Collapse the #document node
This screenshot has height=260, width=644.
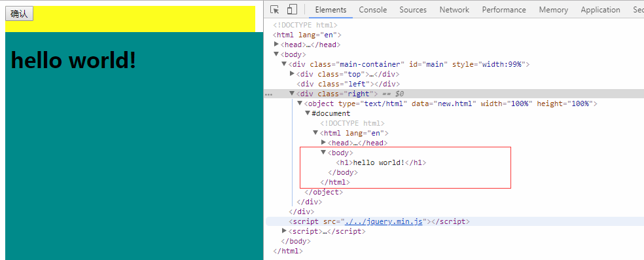point(308,113)
